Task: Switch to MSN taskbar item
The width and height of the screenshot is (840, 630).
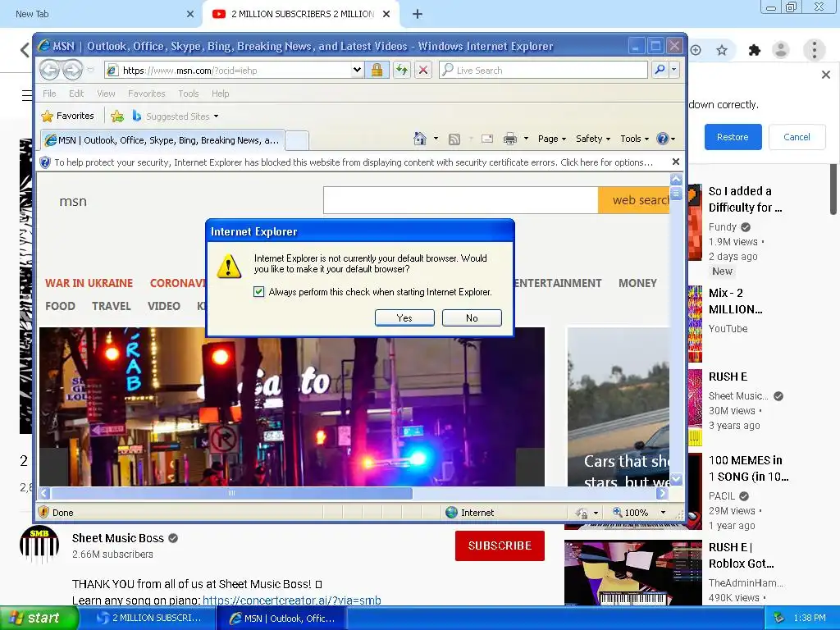Action: (282, 619)
